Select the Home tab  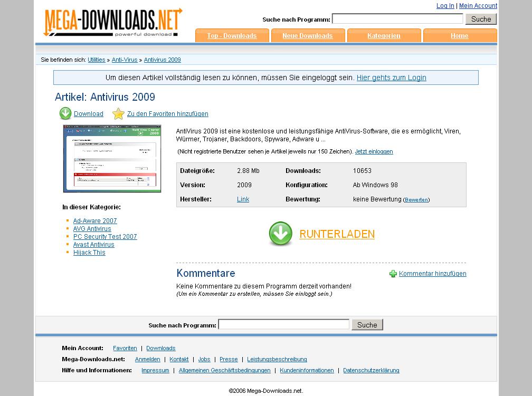(x=459, y=36)
